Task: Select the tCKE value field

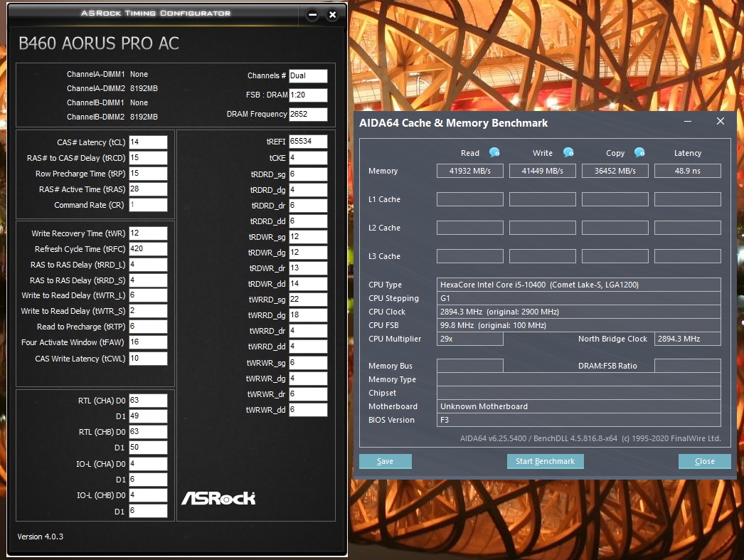Action: point(308,158)
